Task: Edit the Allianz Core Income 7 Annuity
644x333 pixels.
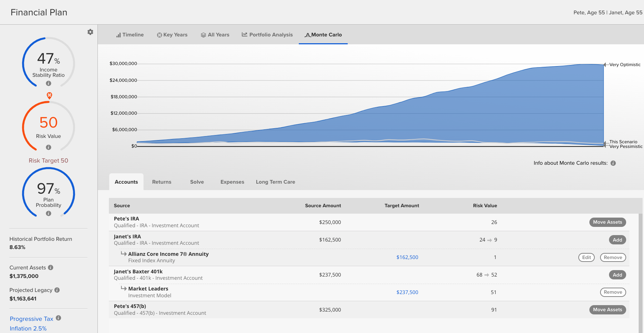Action: (587, 257)
